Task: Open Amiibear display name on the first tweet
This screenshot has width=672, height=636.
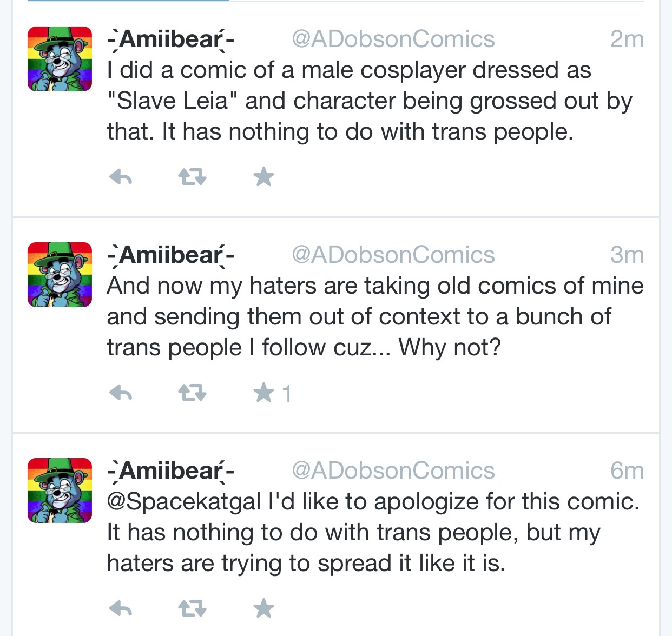Action: tap(170, 39)
